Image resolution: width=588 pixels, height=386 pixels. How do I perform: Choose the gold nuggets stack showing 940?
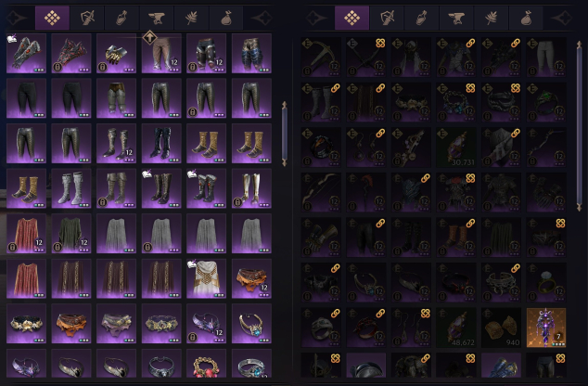[501, 328]
